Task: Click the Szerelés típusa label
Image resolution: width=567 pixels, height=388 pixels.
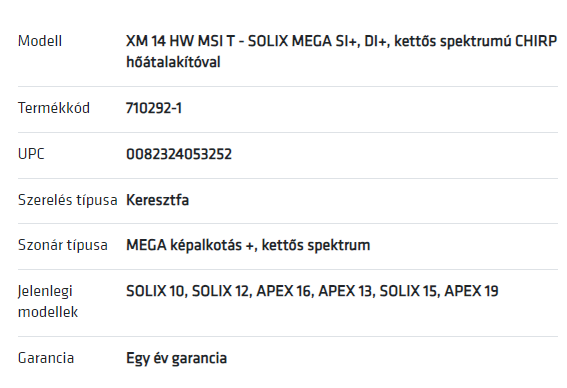Action: pos(68,200)
